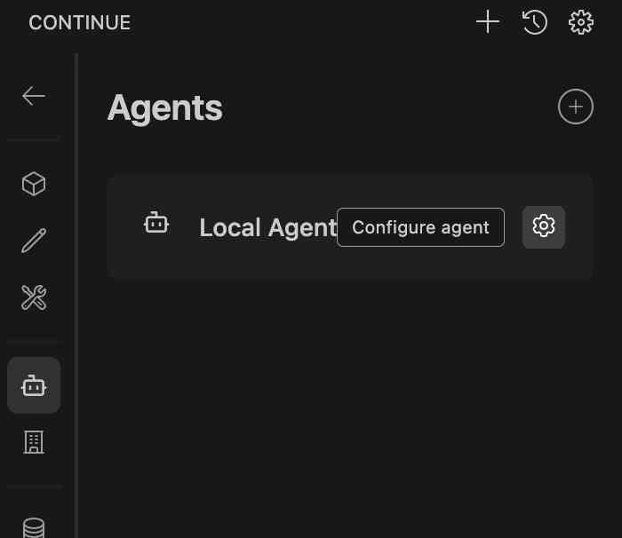
Task: Open the Models cube icon section
Action: pyautogui.click(x=34, y=184)
